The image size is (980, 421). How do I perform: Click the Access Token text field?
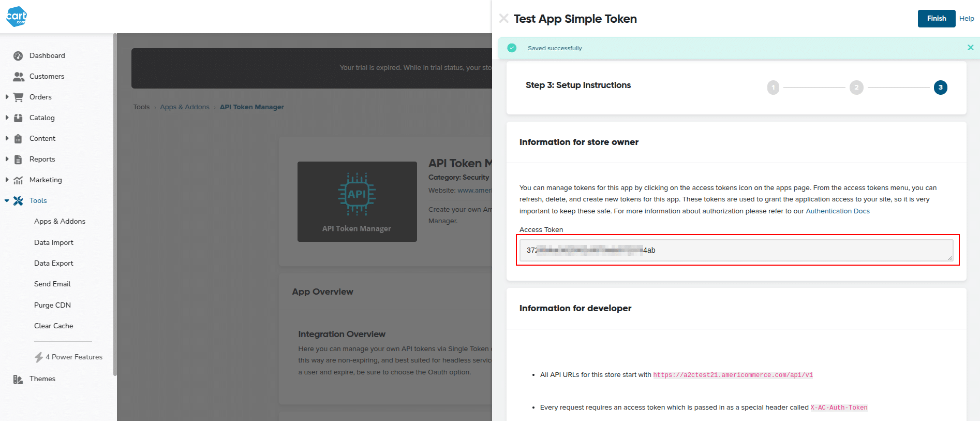pyautogui.click(x=736, y=250)
